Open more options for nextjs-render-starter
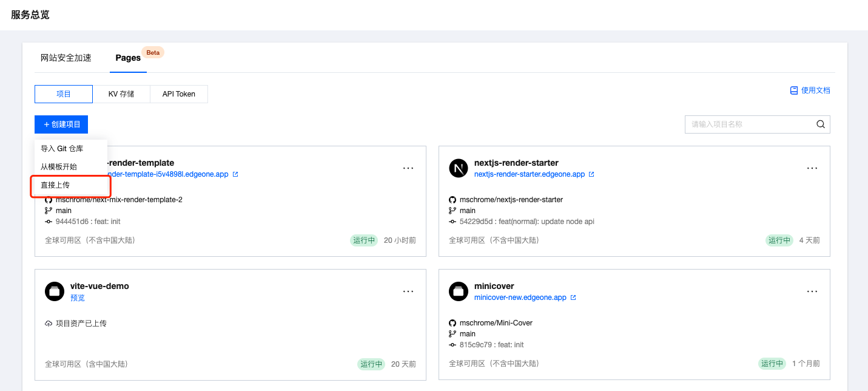 [812, 168]
